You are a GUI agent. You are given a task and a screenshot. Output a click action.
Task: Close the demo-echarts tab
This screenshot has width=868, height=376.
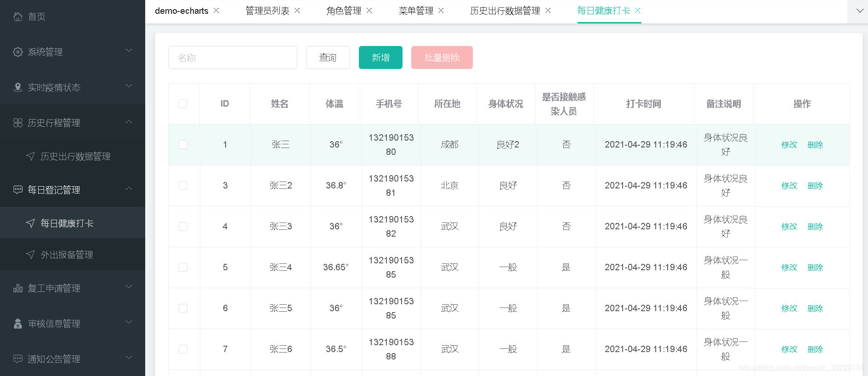[216, 11]
